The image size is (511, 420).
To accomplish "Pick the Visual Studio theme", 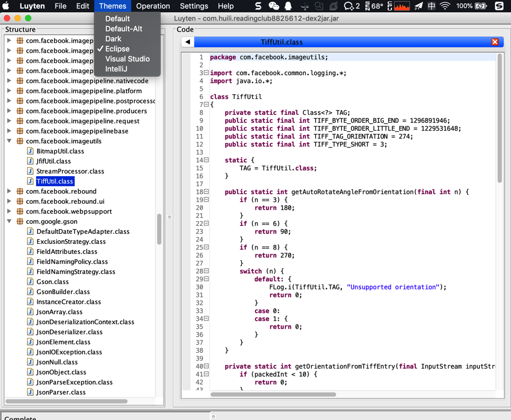I will coord(127,59).
